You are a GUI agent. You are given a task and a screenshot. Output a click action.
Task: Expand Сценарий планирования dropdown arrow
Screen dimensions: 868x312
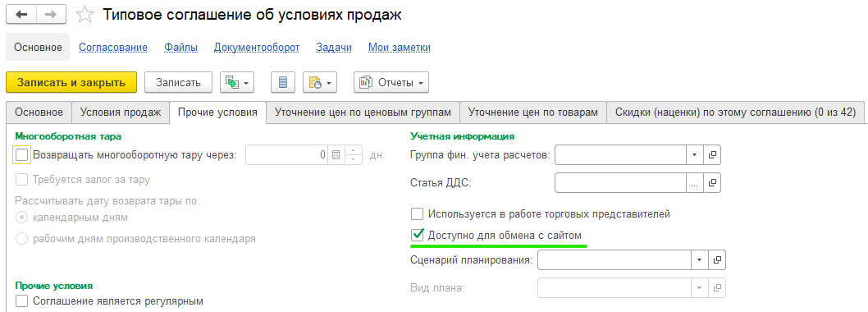click(699, 259)
